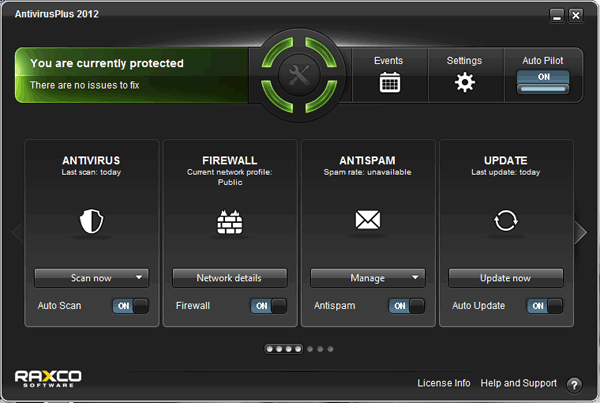
Task: Minimize the AntivirusPlus window
Action: coord(557,16)
